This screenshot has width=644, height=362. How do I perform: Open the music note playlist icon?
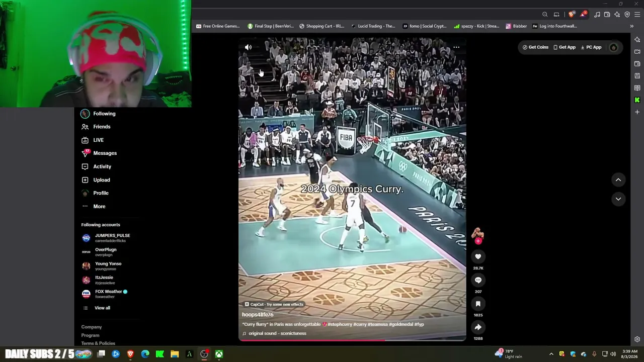coord(597,15)
